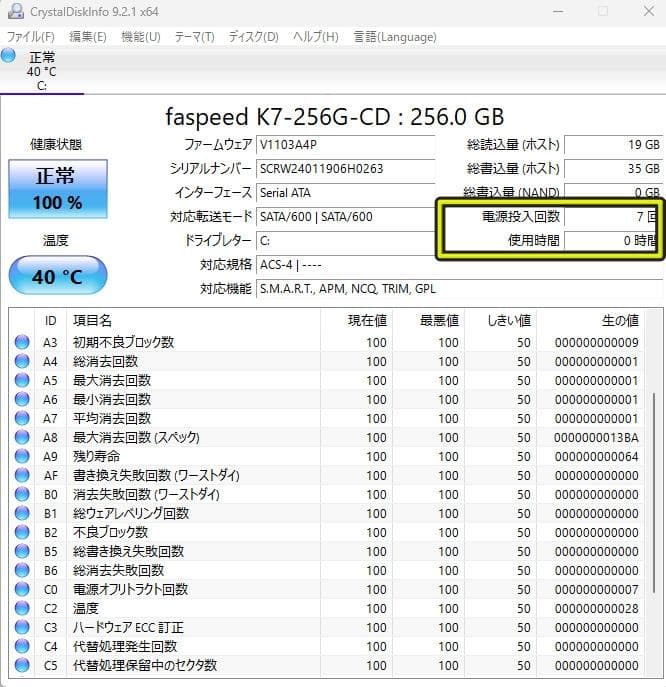Click the 項目名 column header
666x687 pixels.
[193, 321]
